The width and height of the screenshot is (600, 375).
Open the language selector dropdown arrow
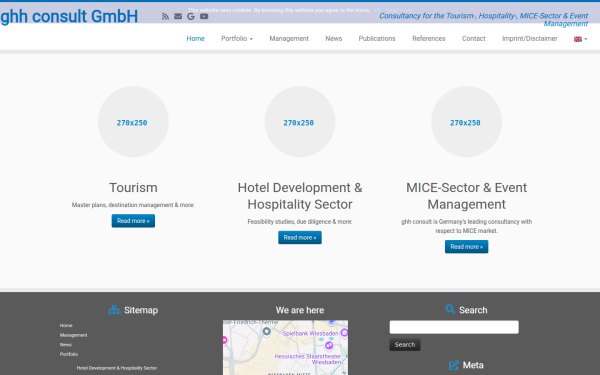586,39
